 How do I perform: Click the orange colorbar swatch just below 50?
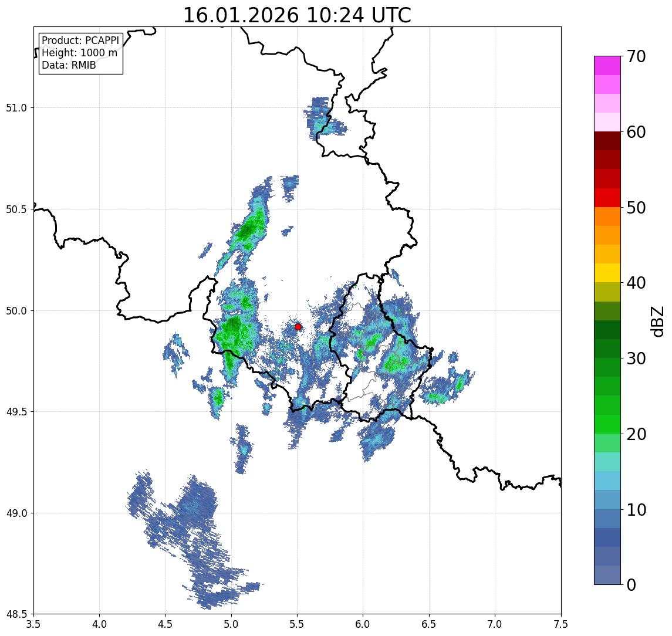pyautogui.click(x=607, y=216)
